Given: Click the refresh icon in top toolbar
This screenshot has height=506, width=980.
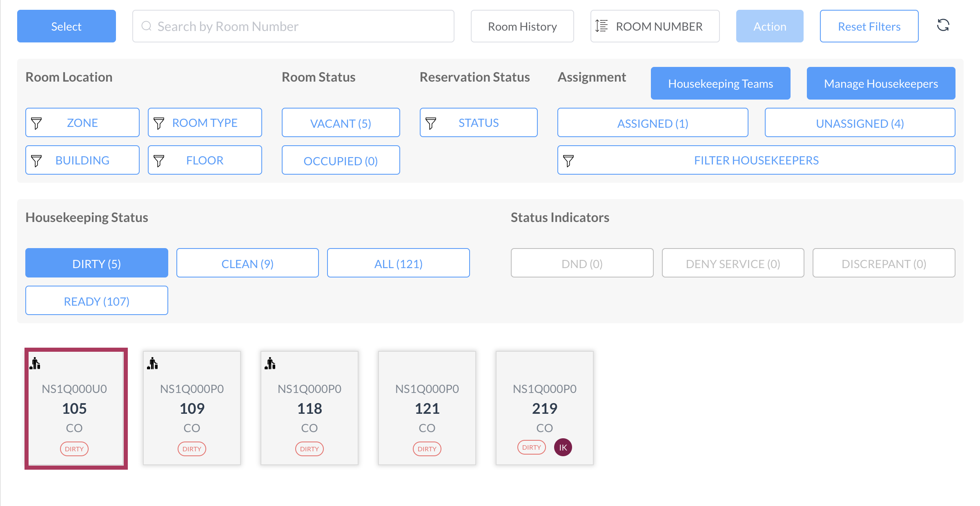Looking at the screenshot, I should 943,25.
